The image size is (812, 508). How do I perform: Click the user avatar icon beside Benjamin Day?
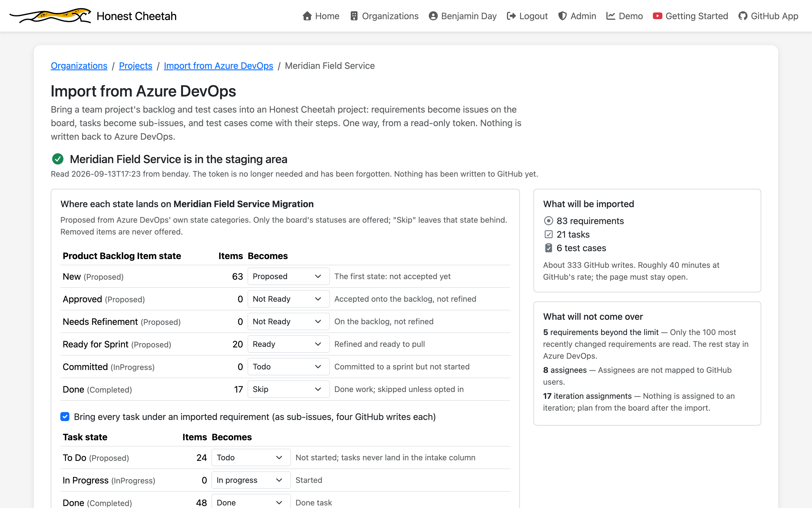(433, 16)
